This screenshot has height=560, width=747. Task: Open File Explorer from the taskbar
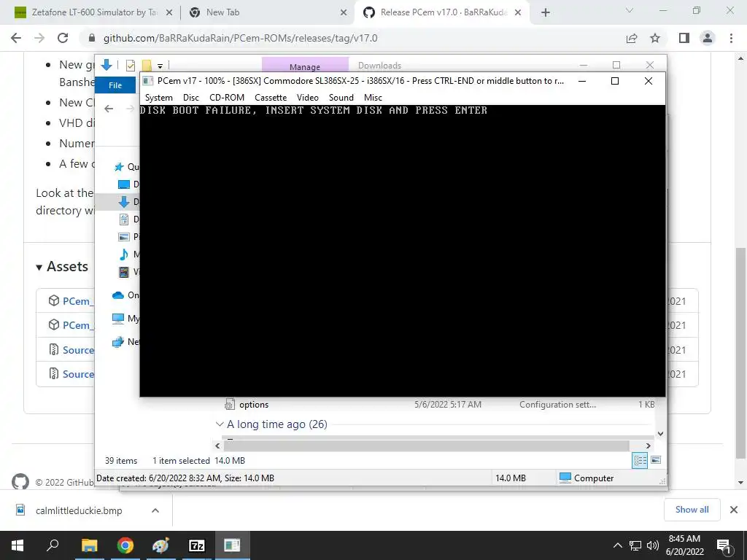click(89, 545)
